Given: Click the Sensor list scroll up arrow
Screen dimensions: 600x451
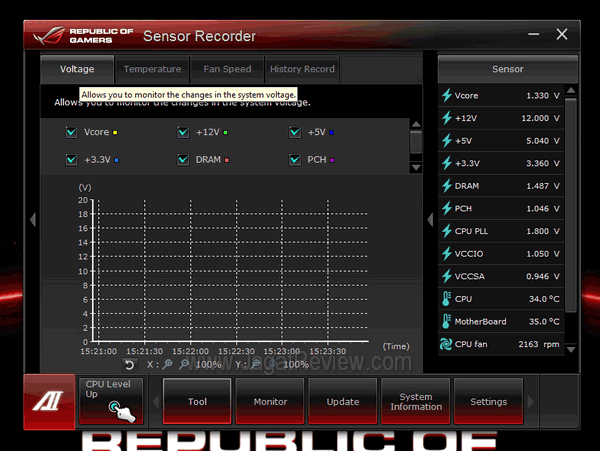Looking at the screenshot, I should tap(571, 90).
